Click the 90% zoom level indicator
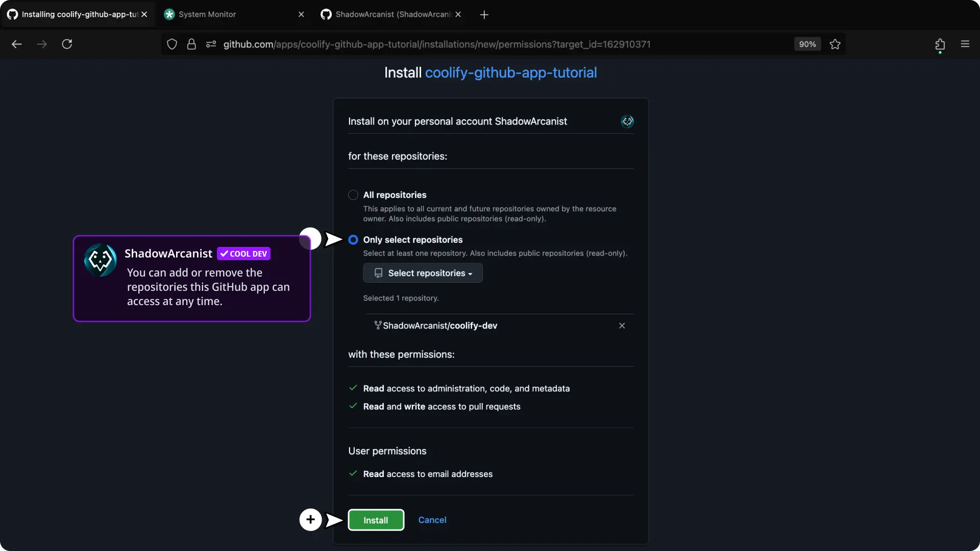The width and height of the screenshot is (980, 551). point(807,44)
